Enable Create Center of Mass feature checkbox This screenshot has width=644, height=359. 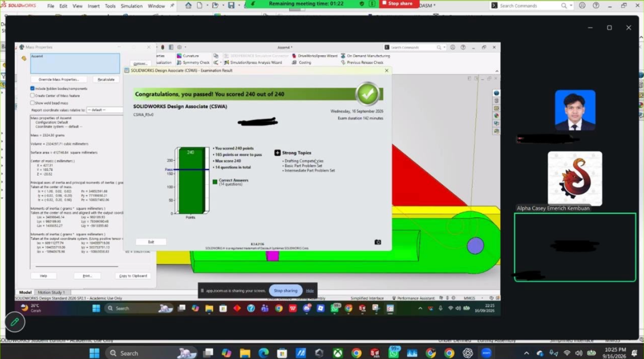click(x=32, y=95)
